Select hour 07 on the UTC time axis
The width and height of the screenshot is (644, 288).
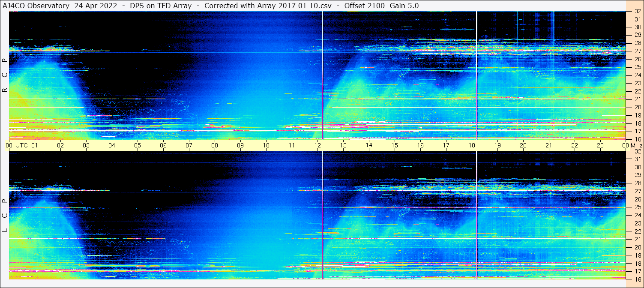pyautogui.click(x=189, y=145)
